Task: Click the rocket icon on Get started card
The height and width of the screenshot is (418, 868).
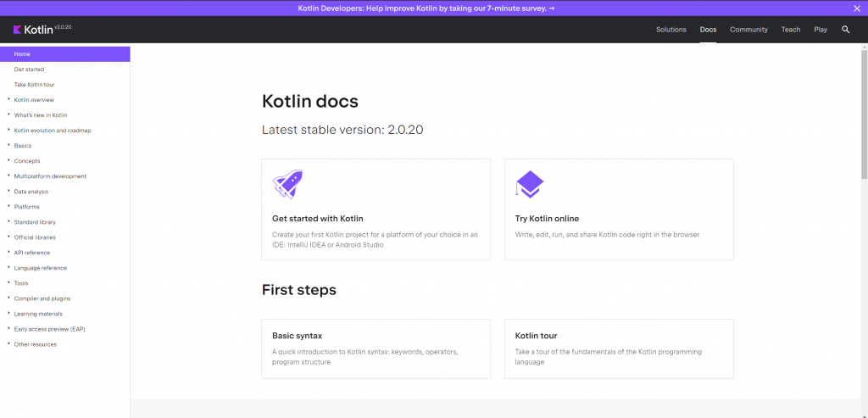Action: pyautogui.click(x=287, y=184)
